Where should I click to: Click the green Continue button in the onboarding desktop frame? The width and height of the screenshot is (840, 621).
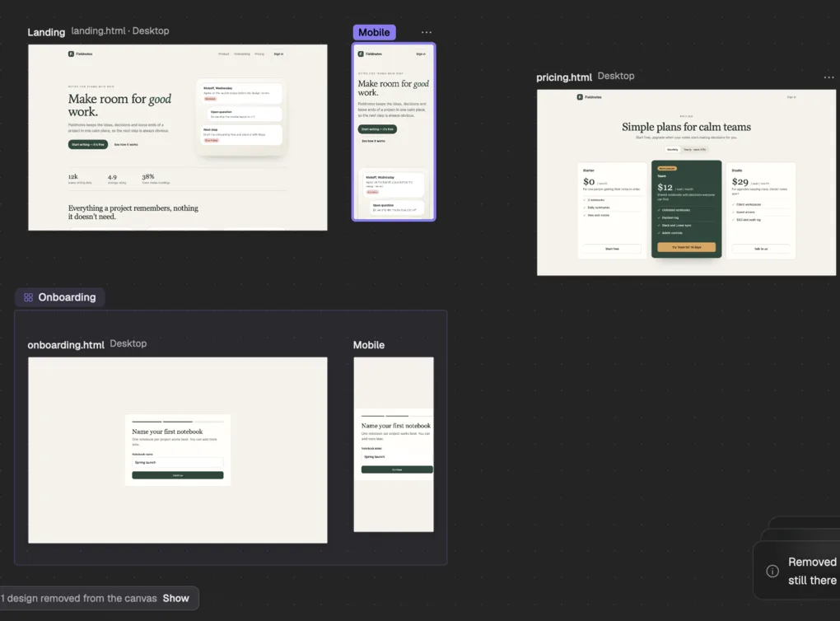click(178, 475)
